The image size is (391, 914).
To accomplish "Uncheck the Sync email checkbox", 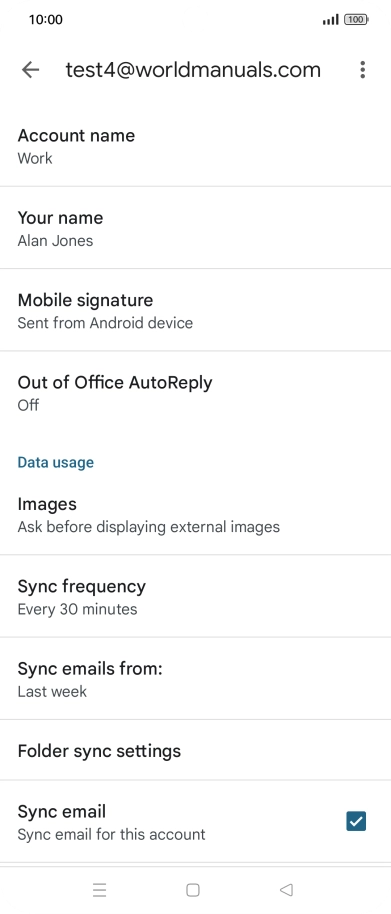I will (356, 821).
